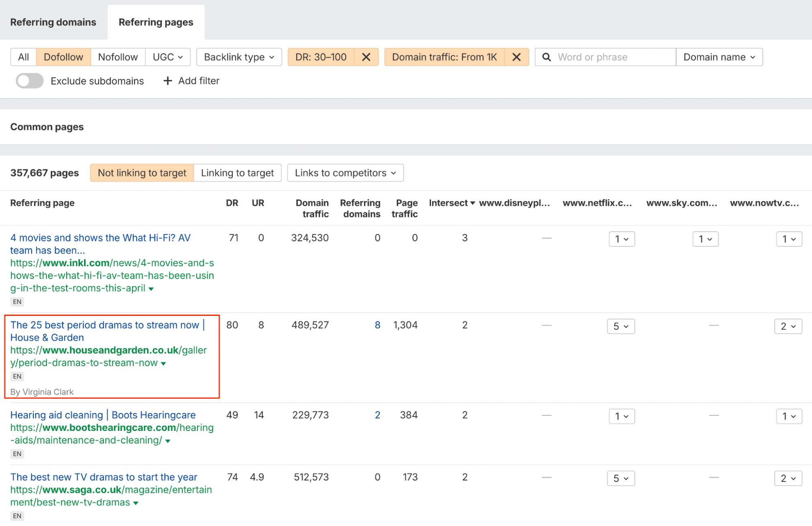The width and height of the screenshot is (812, 526).
Task: Click the search magnifier icon
Action: [x=547, y=57]
